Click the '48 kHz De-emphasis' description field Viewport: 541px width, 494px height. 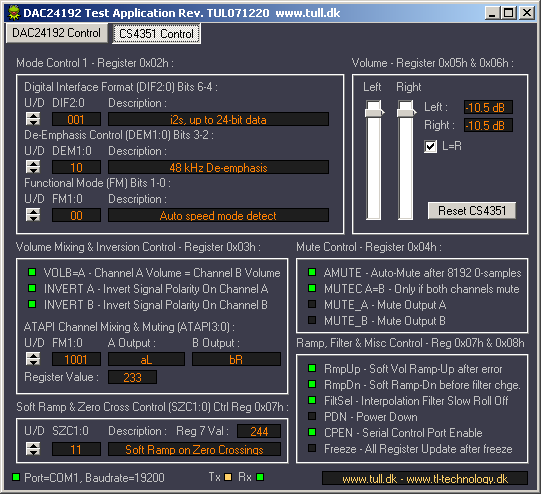click(218, 167)
